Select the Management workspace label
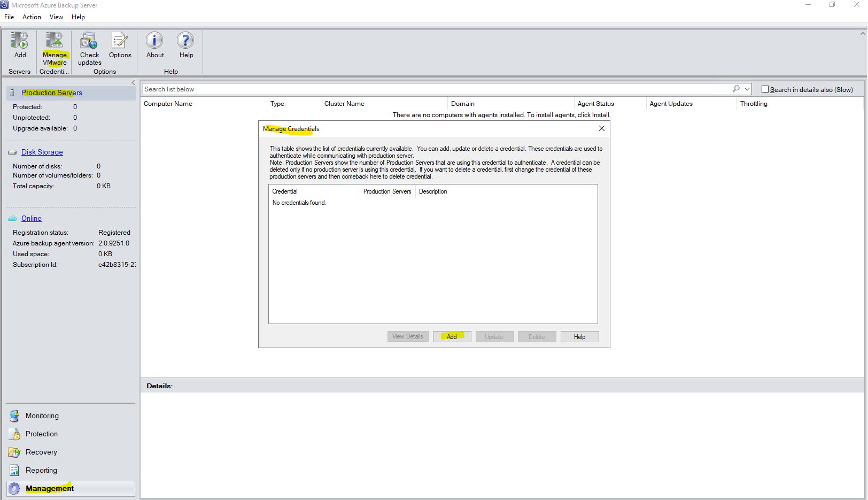The image size is (868, 500). click(50, 489)
